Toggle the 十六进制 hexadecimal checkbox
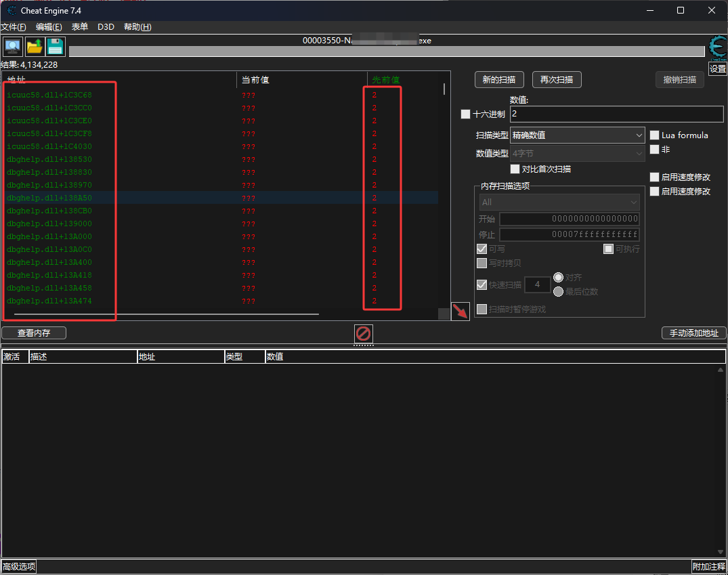The height and width of the screenshot is (575, 728). tap(465, 114)
